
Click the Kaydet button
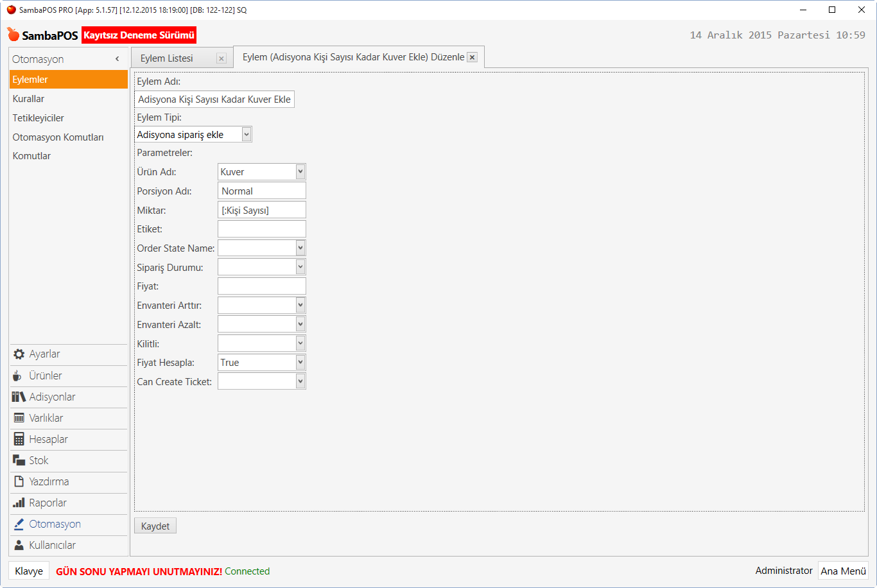(x=155, y=526)
